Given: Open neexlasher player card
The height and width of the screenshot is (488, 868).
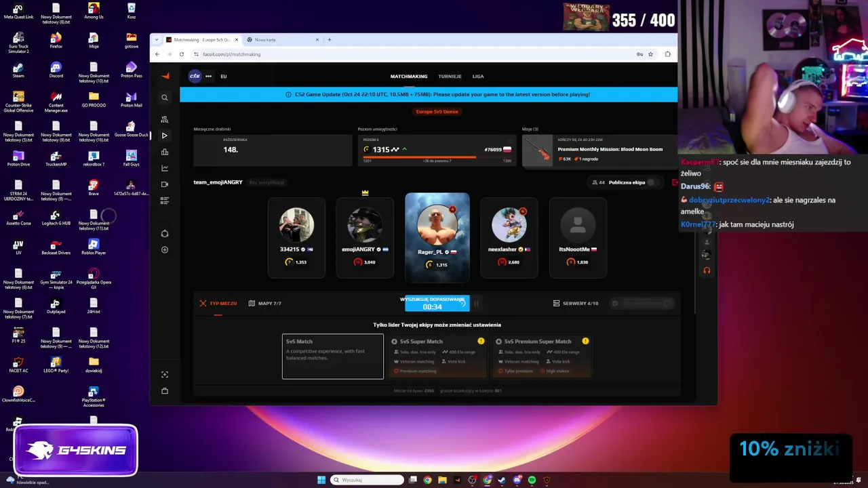Looking at the screenshot, I should tap(509, 237).
